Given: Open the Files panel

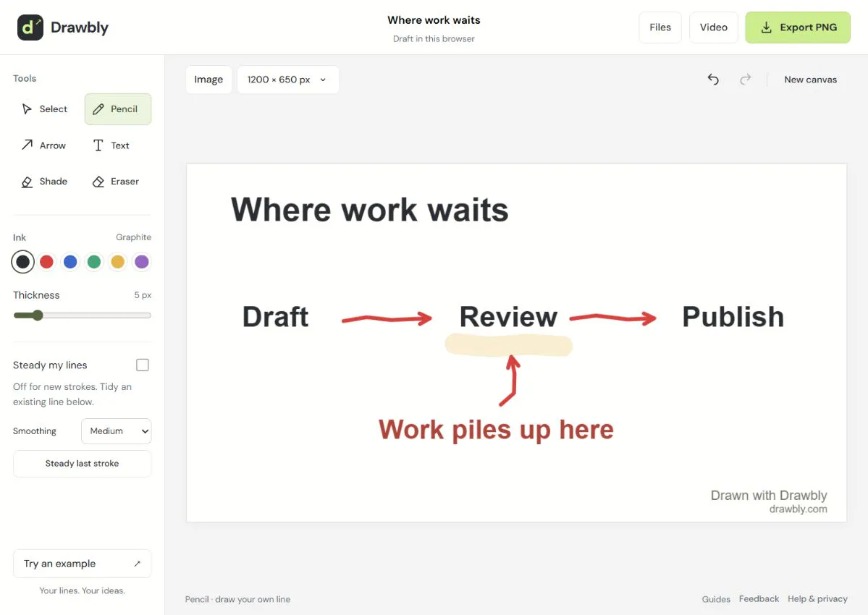Looking at the screenshot, I should tap(660, 27).
